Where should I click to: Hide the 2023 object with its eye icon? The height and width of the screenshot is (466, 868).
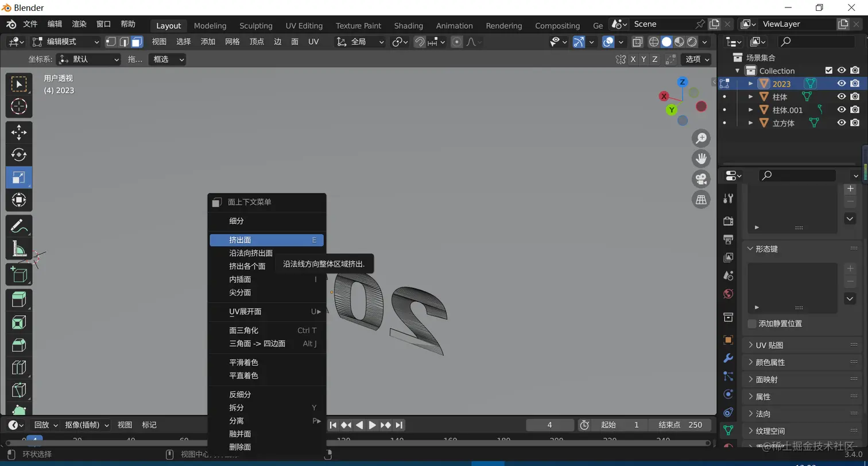(842, 84)
